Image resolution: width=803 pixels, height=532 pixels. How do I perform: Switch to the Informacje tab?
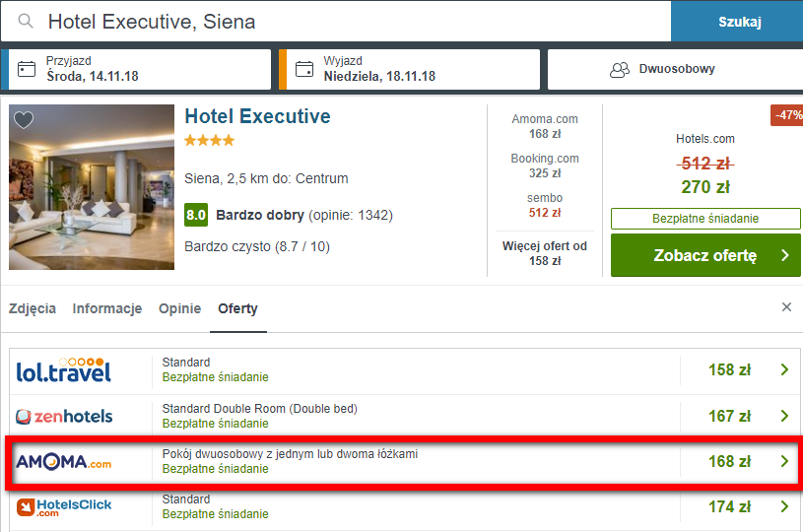[x=107, y=308]
